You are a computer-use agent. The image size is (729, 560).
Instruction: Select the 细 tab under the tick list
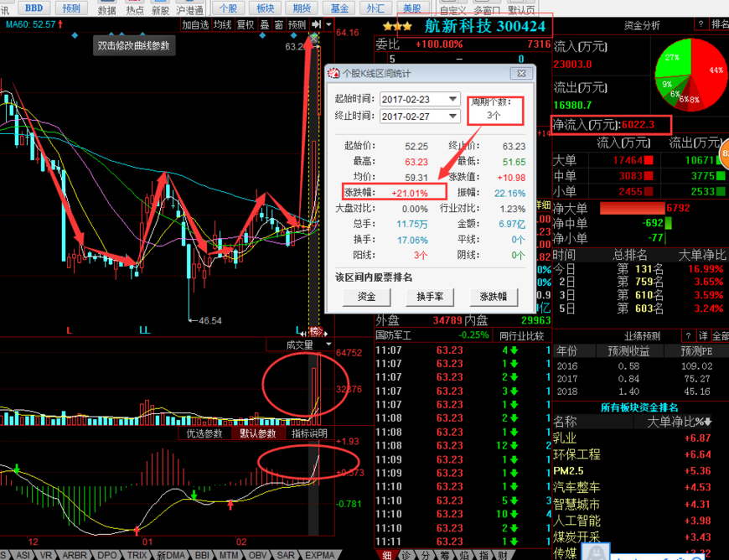tap(387, 555)
